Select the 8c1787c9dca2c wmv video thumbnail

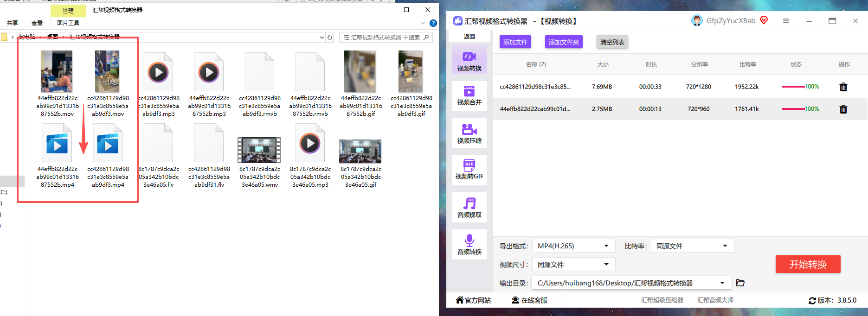[259, 150]
